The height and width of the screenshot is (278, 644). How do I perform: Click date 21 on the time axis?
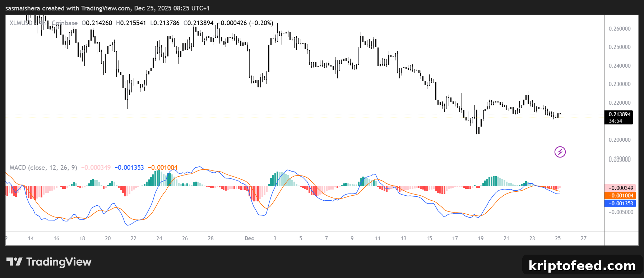coord(506,238)
